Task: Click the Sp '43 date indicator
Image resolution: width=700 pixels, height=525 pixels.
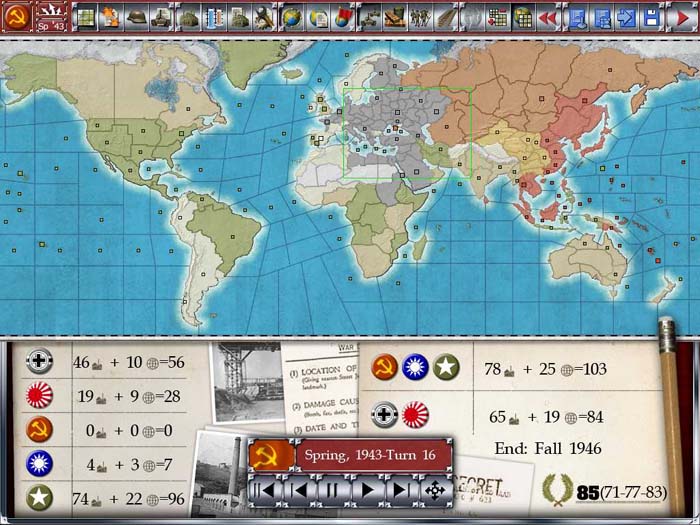Action: click(52, 25)
